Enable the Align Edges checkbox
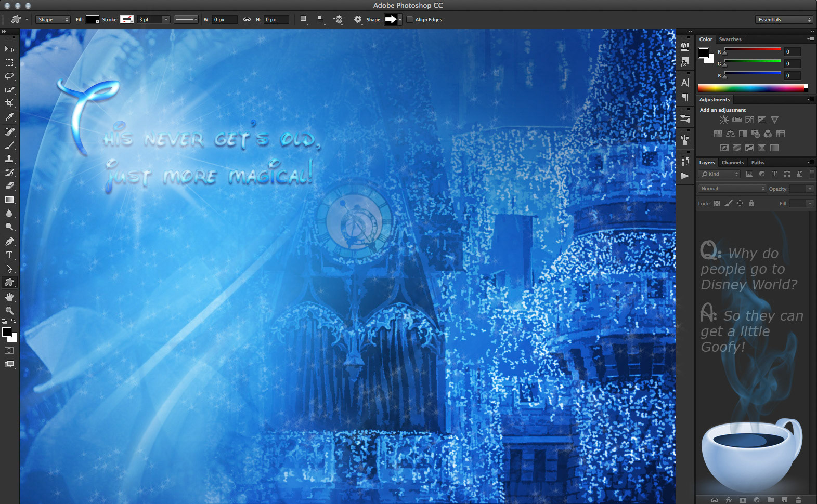 coord(410,20)
